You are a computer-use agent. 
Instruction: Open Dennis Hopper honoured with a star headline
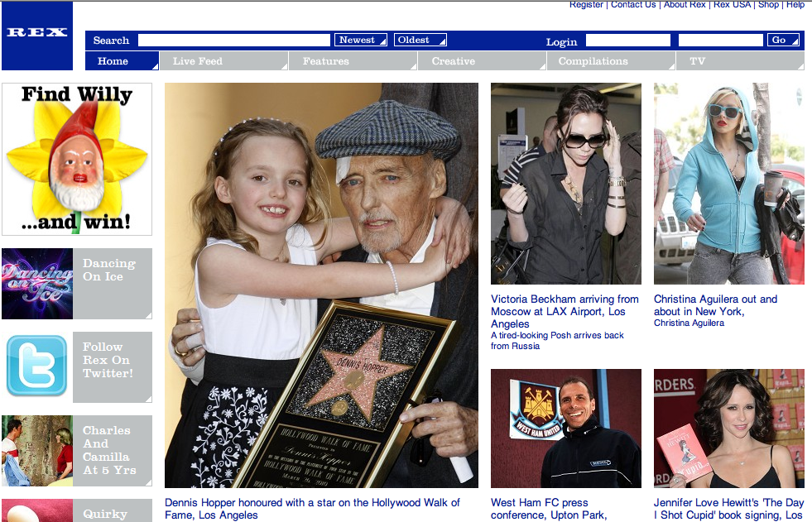pyautogui.click(x=312, y=509)
